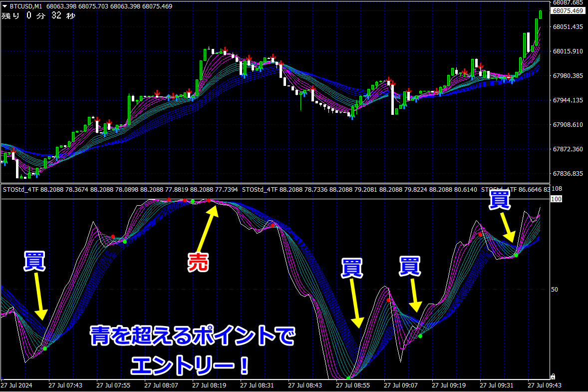Image resolution: width=588 pixels, height=392 pixels.
Task: Click the 50 level label on indicator scale
Action: (554, 290)
